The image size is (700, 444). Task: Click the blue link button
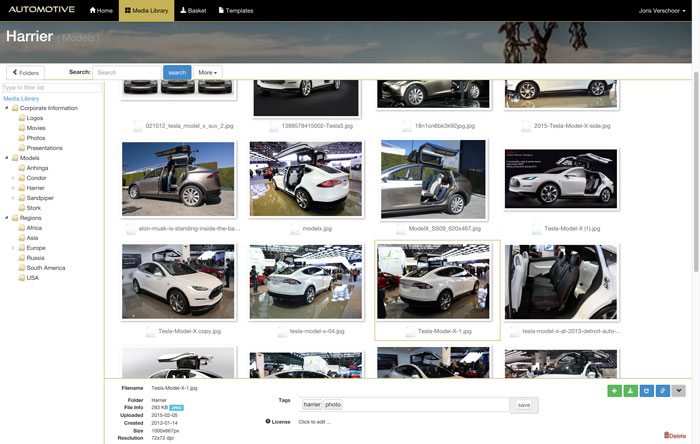click(x=662, y=391)
